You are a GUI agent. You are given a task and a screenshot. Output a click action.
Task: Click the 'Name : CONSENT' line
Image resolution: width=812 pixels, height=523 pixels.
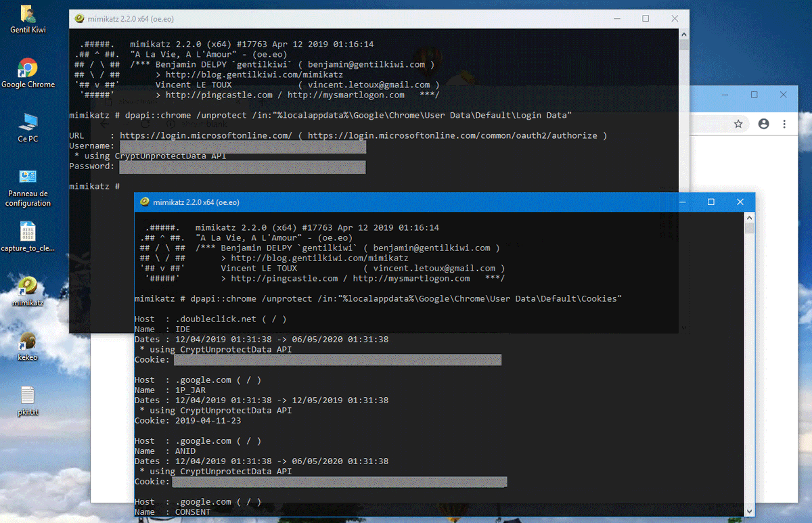tap(173, 512)
